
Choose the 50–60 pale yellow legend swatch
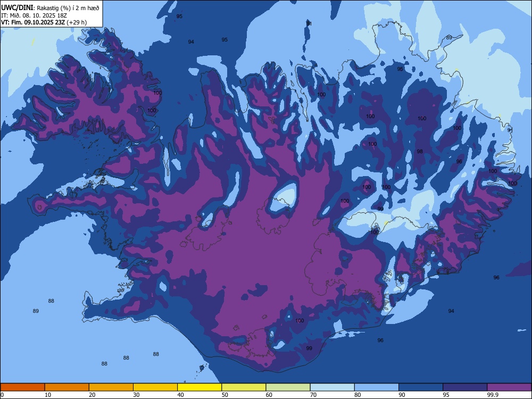244,387
